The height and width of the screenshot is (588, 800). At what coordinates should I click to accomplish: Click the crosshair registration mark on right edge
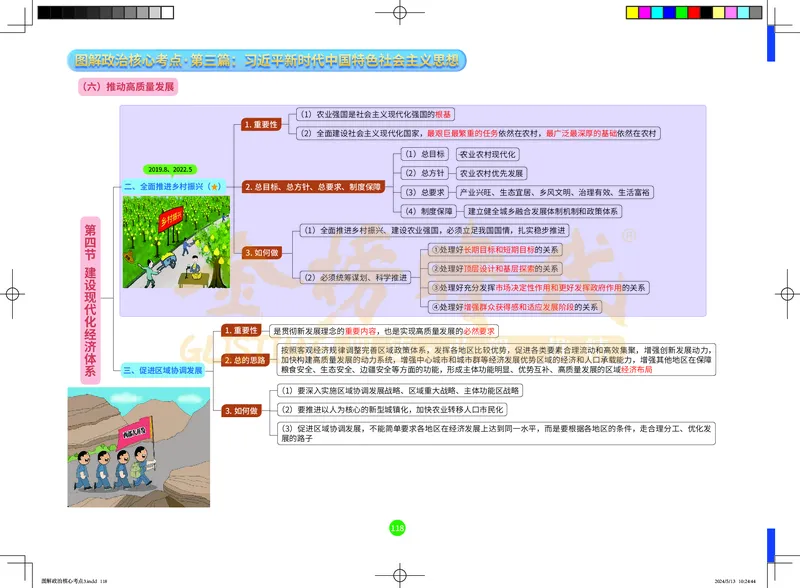click(787, 293)
